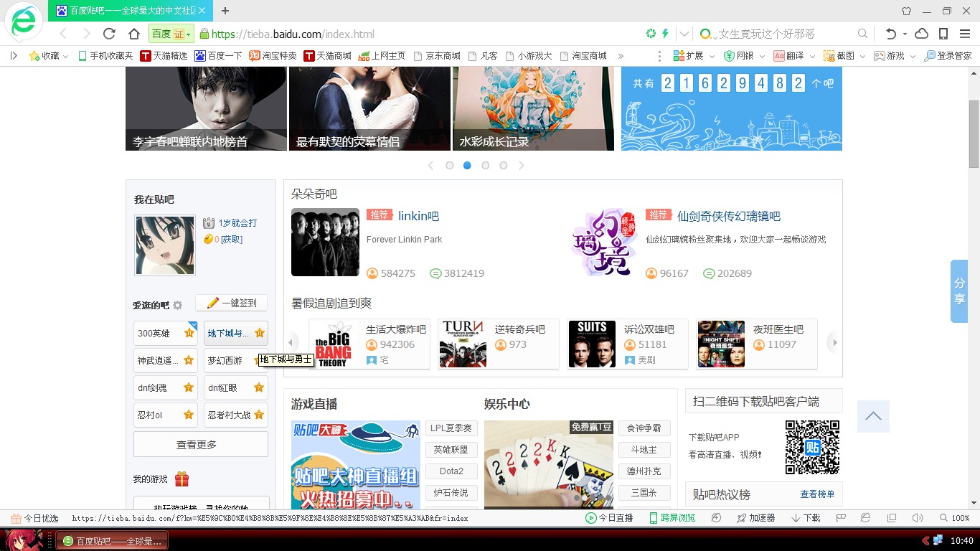Click the restore closed tab undo icon
This screenshot has width=980, height=551.
tap(891, 34)
